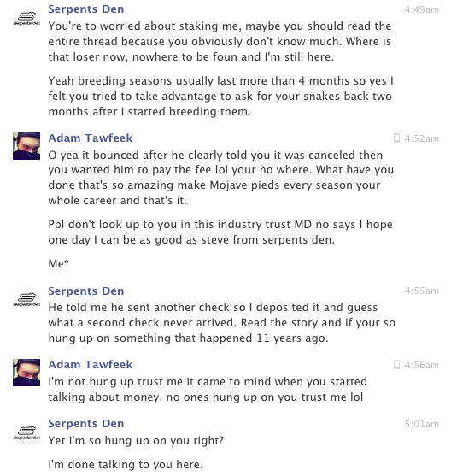
Task: Select the 4:52am timestamp
Action: click(x=422, y=138)
